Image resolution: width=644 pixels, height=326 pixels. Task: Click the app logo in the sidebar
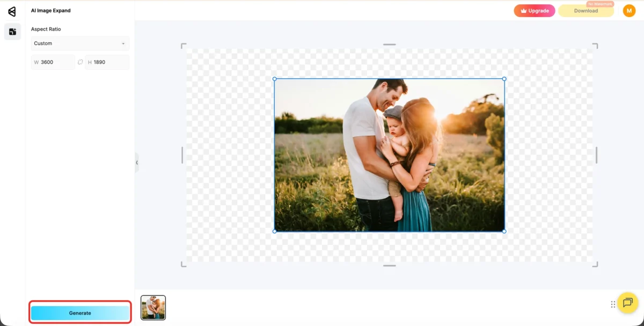point(12,11)
